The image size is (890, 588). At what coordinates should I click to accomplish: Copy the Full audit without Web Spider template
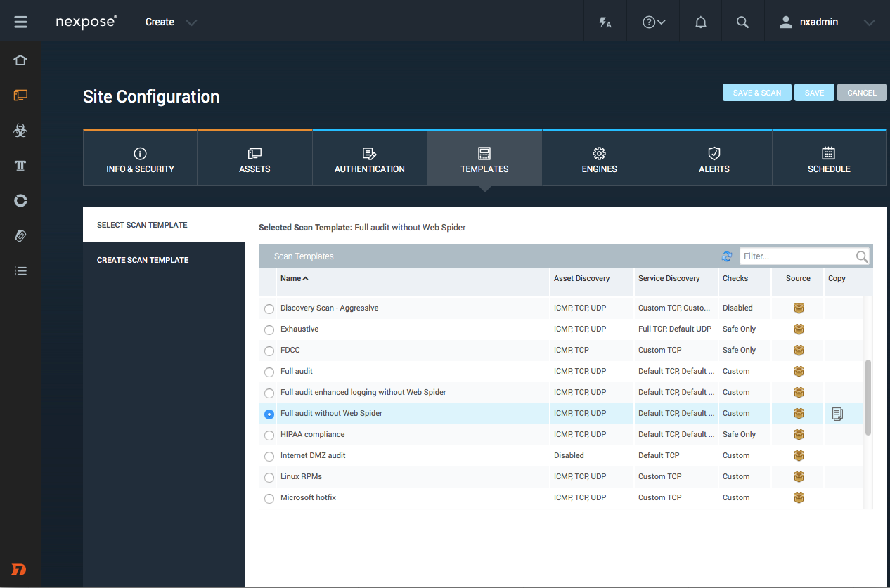837,414
